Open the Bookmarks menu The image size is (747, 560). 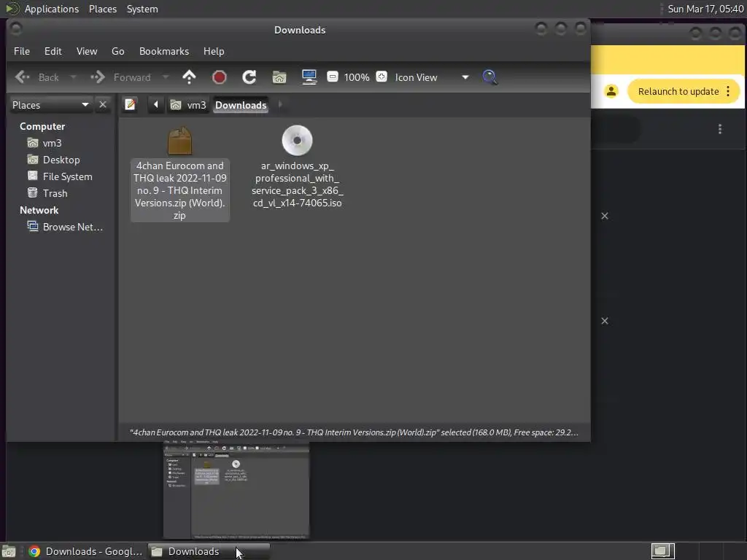[x=164, y=51]
